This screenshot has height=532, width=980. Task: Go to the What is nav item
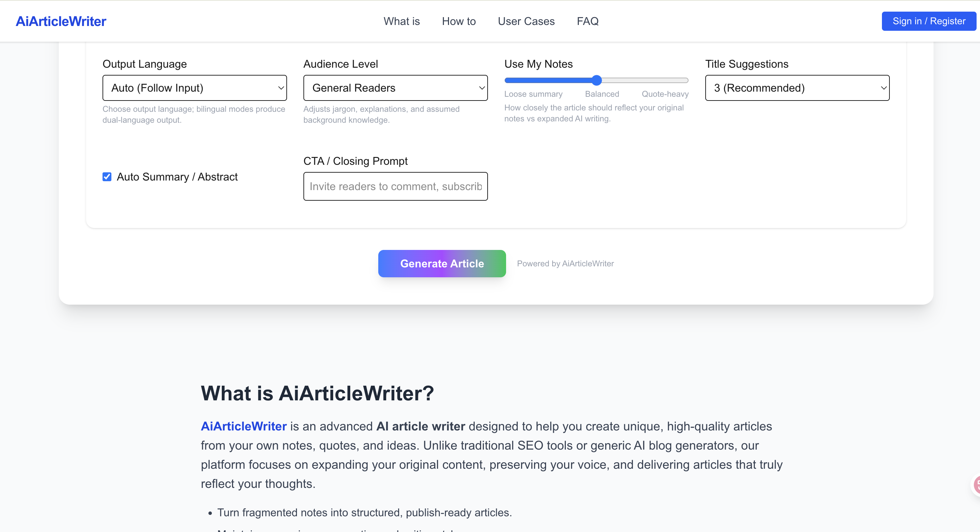(401, 21)
